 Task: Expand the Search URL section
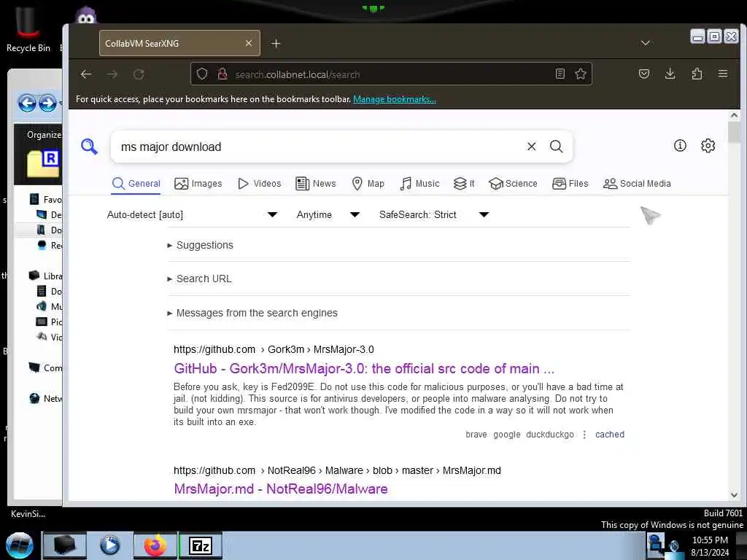tap(199, 279)
